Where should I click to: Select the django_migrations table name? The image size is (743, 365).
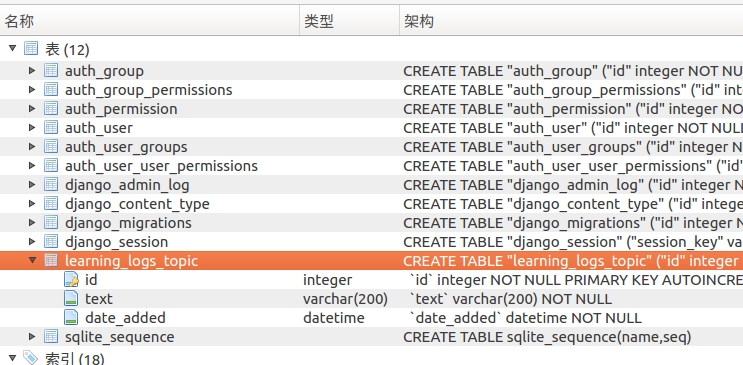click(x=128, y=223)
